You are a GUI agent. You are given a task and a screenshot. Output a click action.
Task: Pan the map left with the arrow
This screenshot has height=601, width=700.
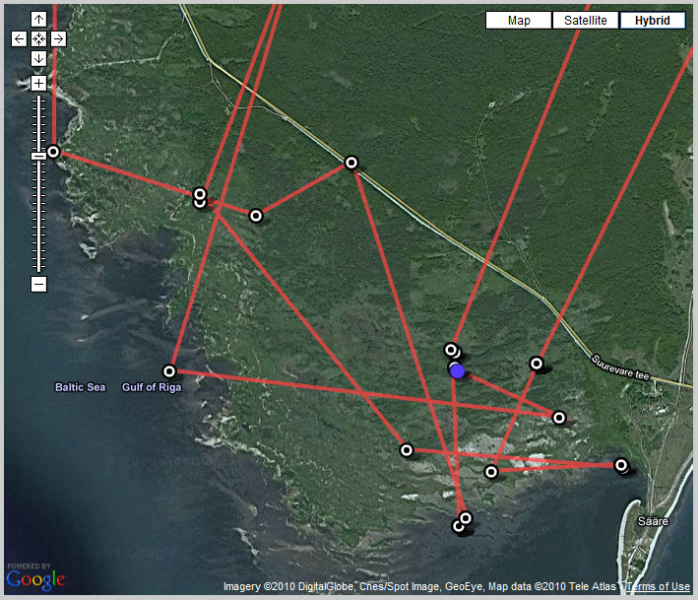coord(19,39)
